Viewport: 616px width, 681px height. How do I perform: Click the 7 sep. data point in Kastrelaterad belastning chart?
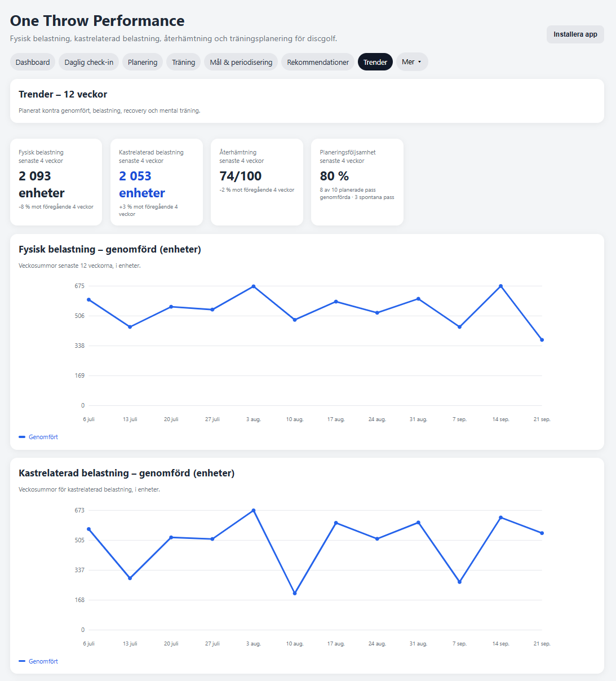click(x=459, y=582)
